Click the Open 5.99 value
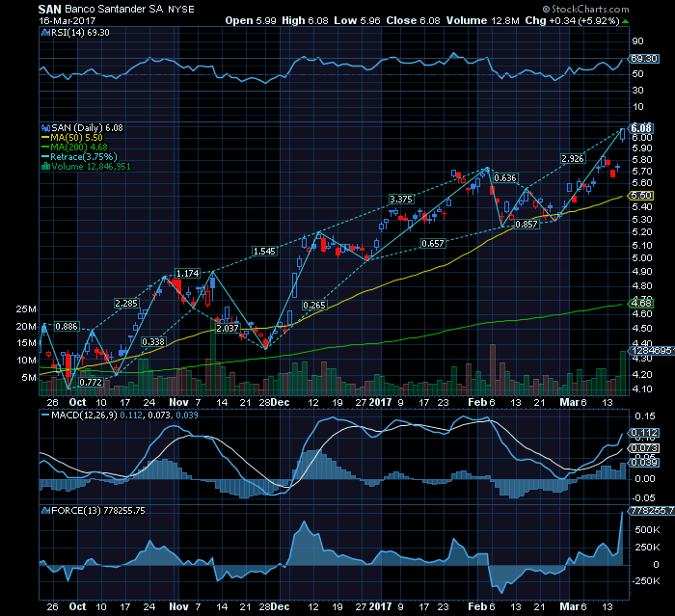Viewport: 675px width, 616px height. point(251,20)
